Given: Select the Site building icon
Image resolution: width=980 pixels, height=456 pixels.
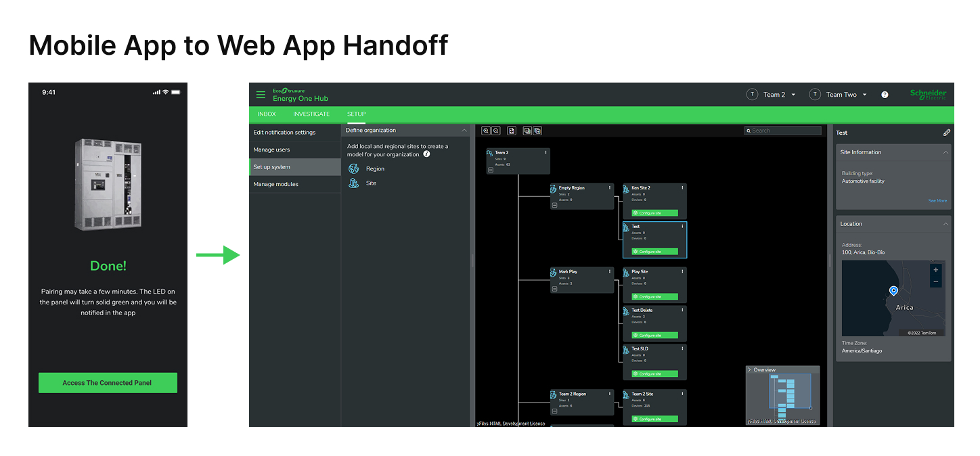Looking at the screenshot, I should click(353, 183).
